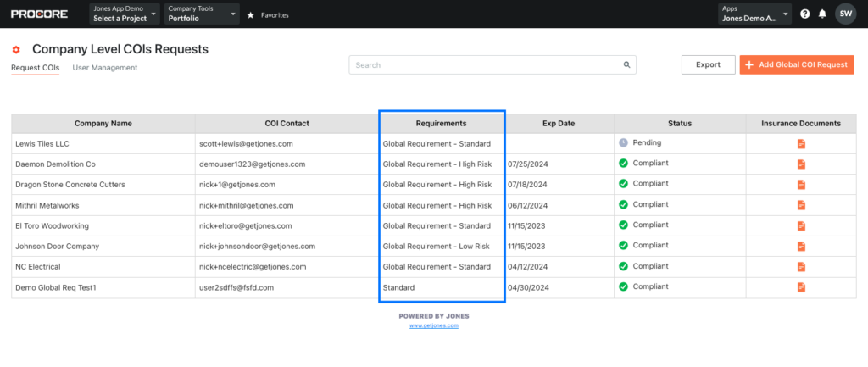The image size is (868, 367).
Task: Click into the Search field
Action: tap(492, 64)
